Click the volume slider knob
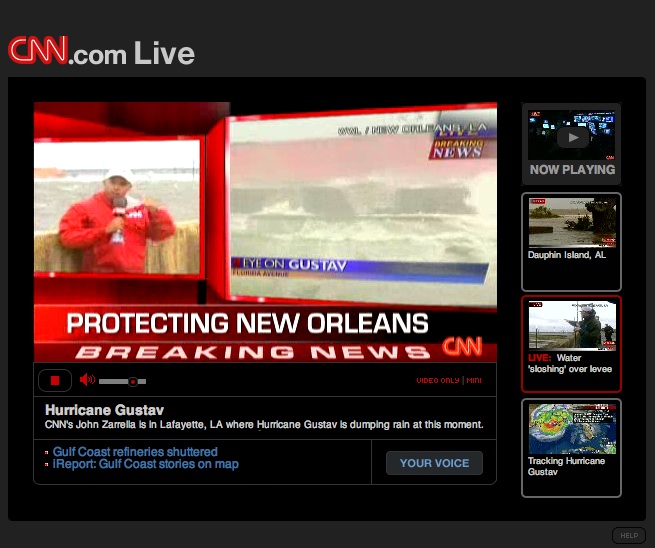The height and width of the screenshot is (548, 655). pyautogui.click(x=133, y=381)
